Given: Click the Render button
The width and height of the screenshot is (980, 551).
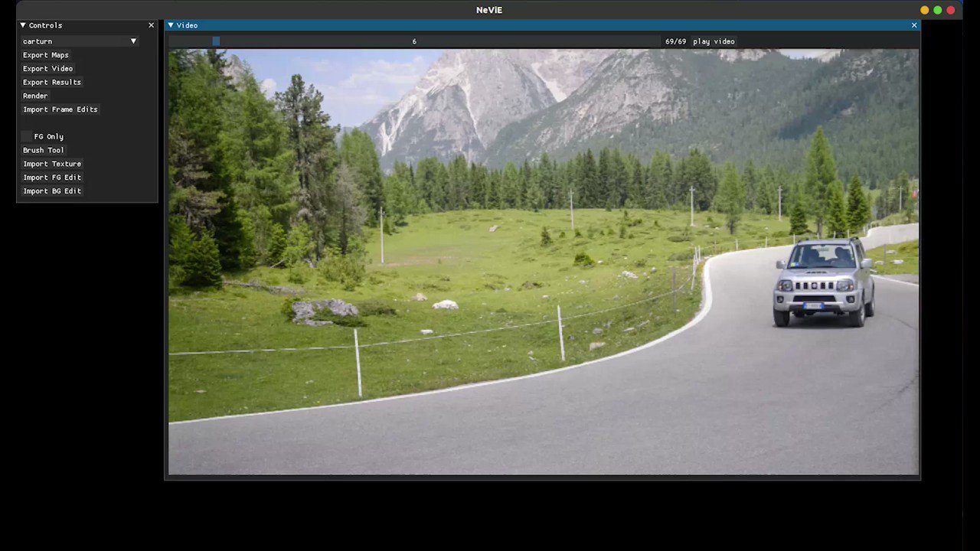Looking at the screenshot, I should click(x=35, y=96).
